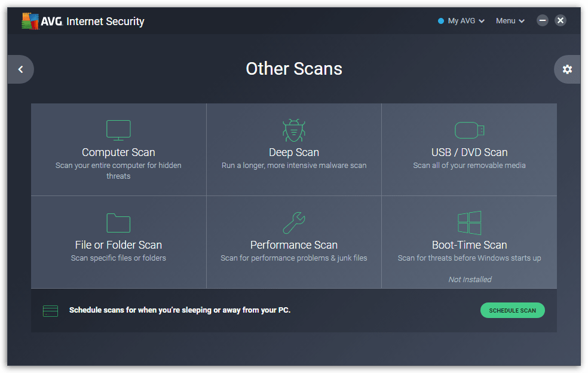Open the Menu dropdown
588x373 pixels.
click(510, 21)
